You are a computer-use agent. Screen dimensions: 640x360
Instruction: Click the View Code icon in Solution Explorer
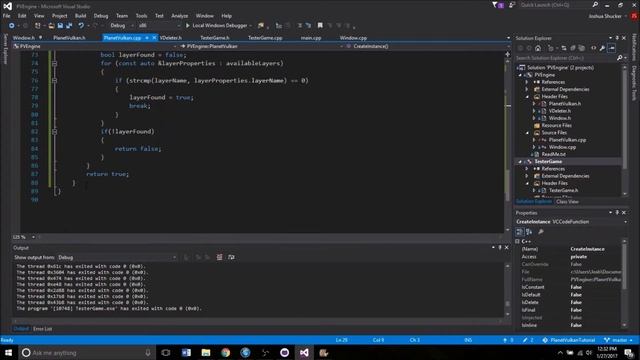[x=593, y=48]
